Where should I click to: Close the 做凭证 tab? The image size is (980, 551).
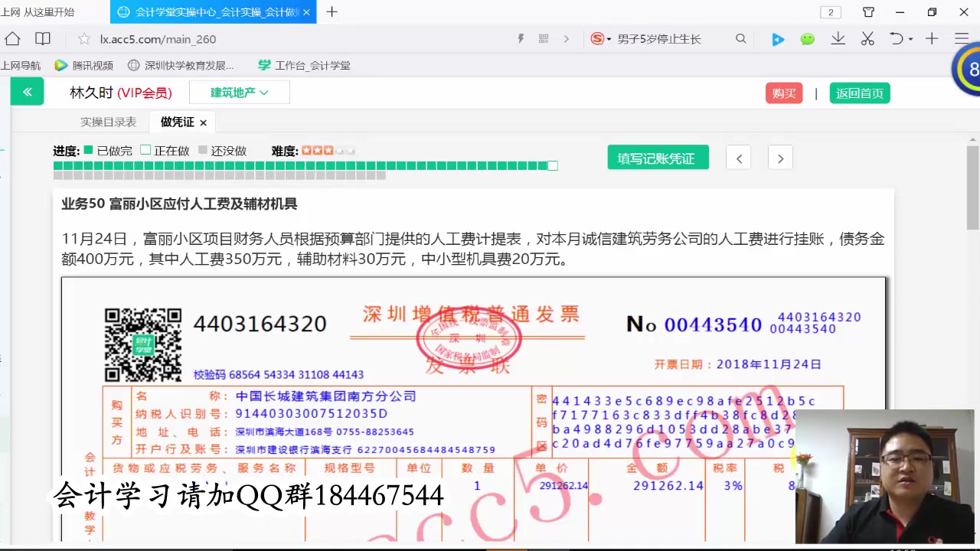coord(203,122)
